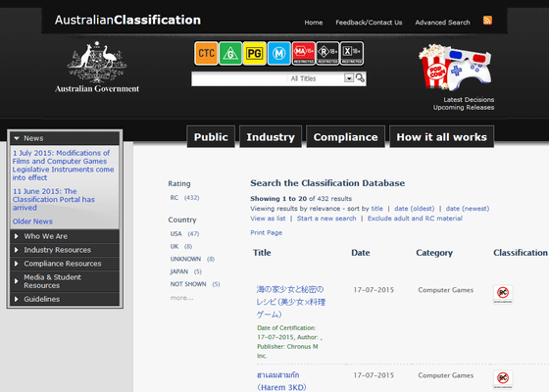Expand the Compliance Resources section

[65, 264]
